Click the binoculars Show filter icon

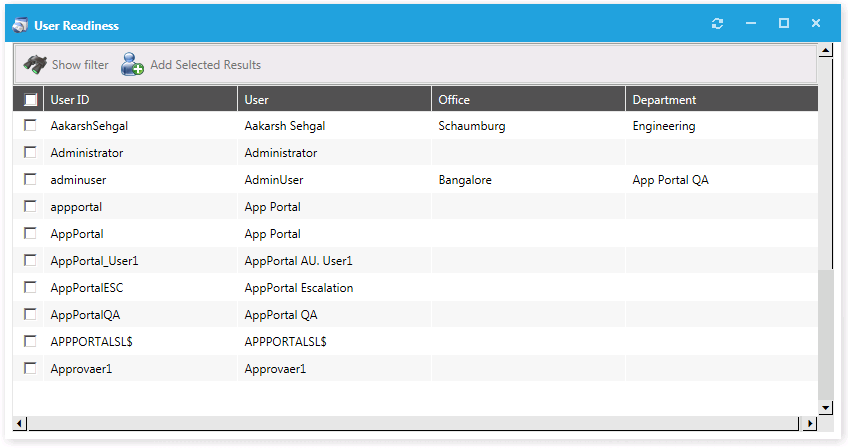tap(35, 64)
